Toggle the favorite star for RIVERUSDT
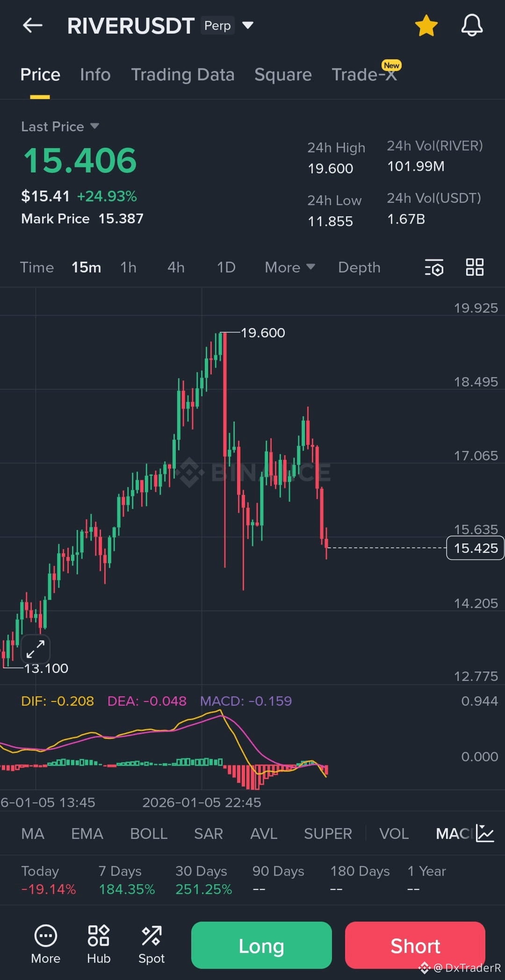505x980 pixels. (426, 25)
